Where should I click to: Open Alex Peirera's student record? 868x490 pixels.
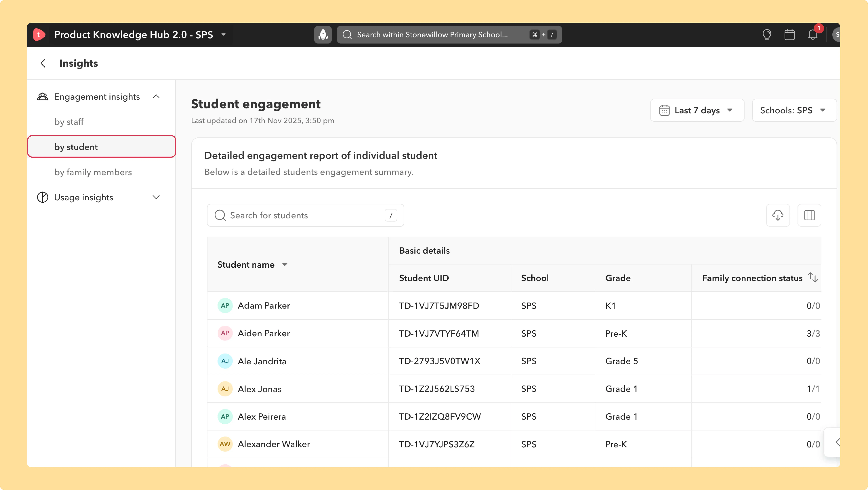pos(262,417)
